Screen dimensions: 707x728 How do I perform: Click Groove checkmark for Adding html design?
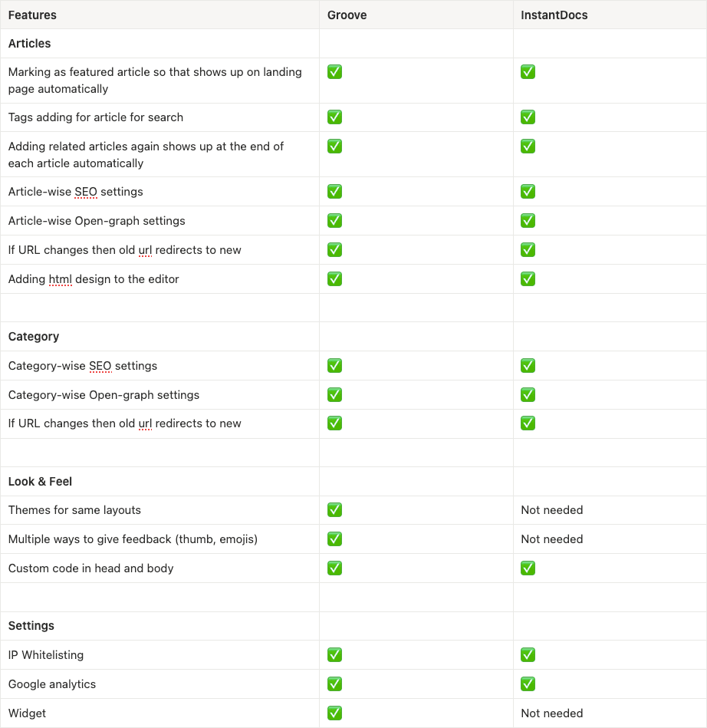pos(334,279)
